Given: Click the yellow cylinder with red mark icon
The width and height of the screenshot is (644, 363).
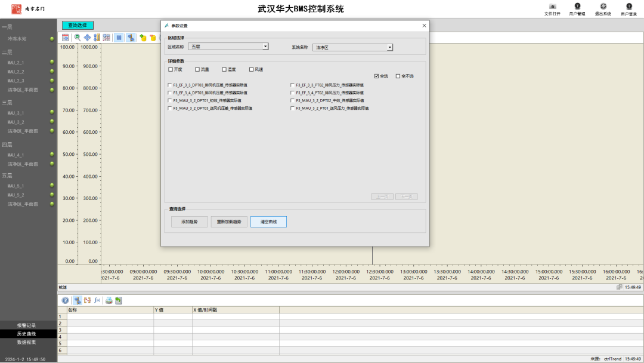Looking at the screenshot, I should tap(153, 38).
